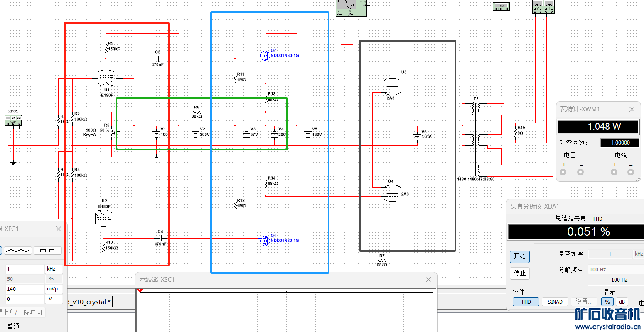644x332 pixels.
Task: Click the amplitude field showing 140
Action: pos(24,289)
